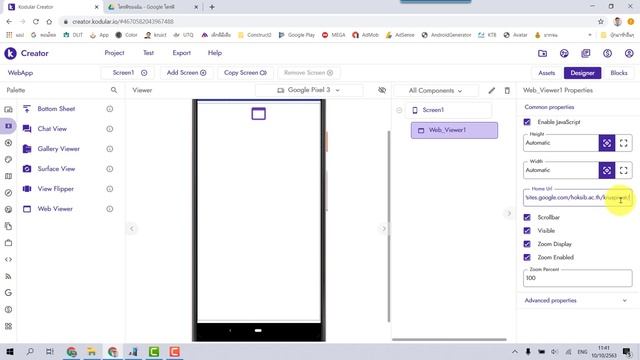The image size is (640, 360).
Task: Toggle hidden components visibility eye icon
Action: 382,90
